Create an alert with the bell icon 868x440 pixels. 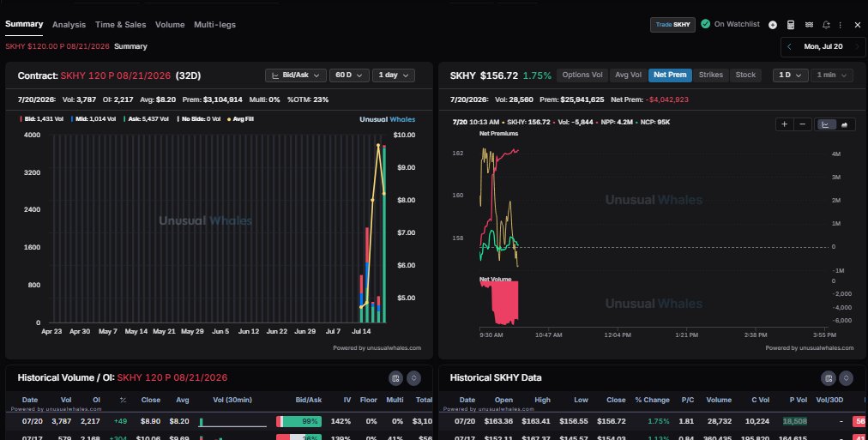point(826,25)
